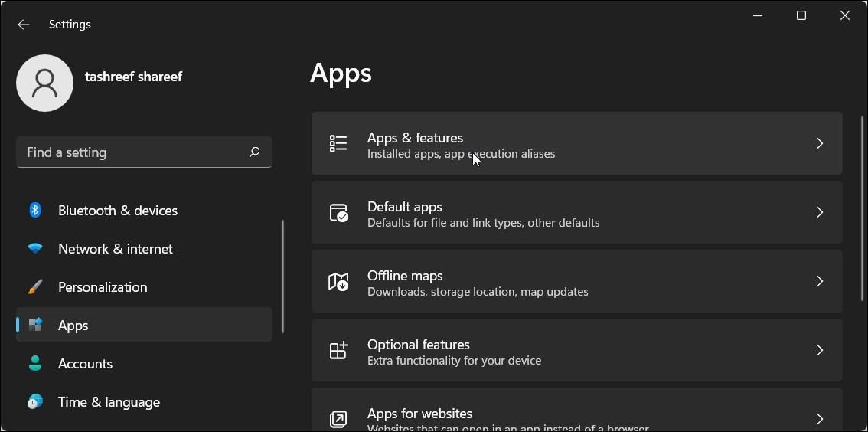Screen dimensions: 868x432
Task: Click the search magnifier icon
Action: click(255, 152)
